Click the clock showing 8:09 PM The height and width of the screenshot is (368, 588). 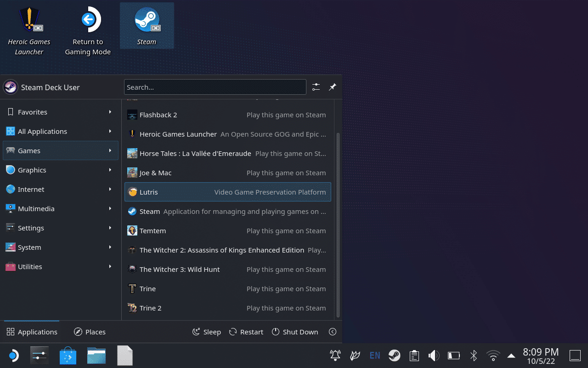pyautogui.click(x=541, y=356)
